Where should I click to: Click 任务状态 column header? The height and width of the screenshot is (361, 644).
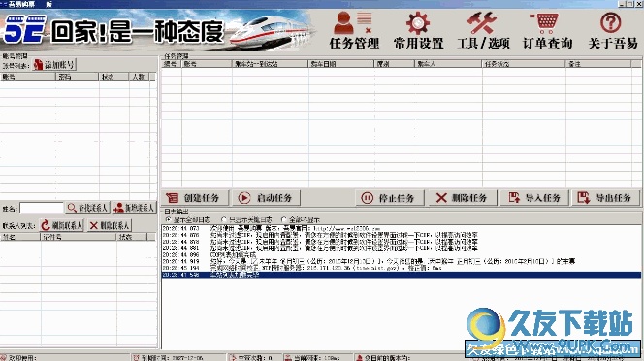pos(524,64)
